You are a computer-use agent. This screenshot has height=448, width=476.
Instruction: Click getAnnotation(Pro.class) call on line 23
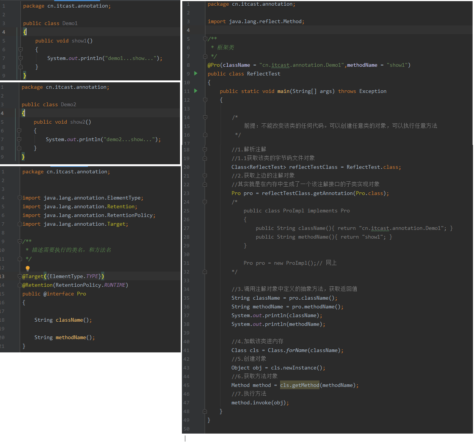tap(349, 193)
